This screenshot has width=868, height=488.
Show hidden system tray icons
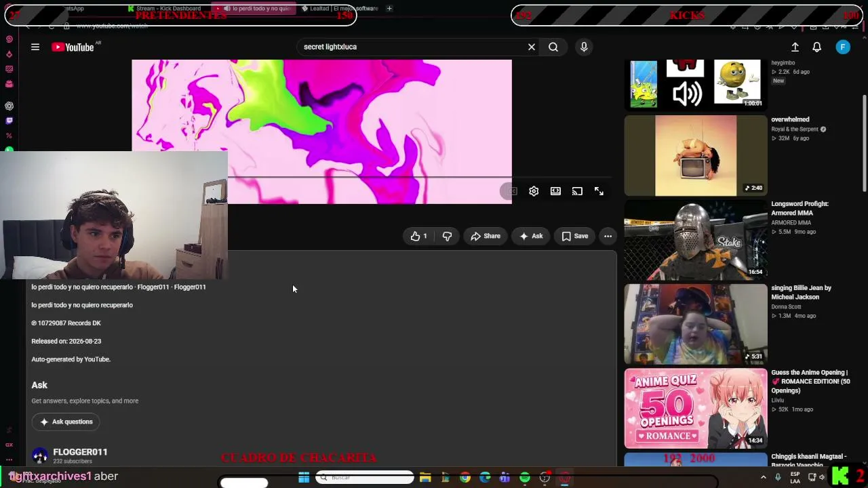[764, 477]
